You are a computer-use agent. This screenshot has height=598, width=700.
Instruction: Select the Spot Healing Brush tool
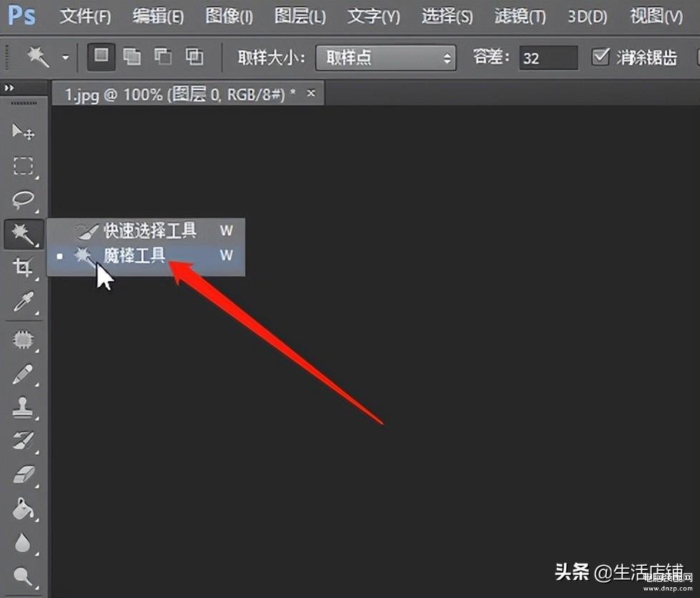[23, 340]
